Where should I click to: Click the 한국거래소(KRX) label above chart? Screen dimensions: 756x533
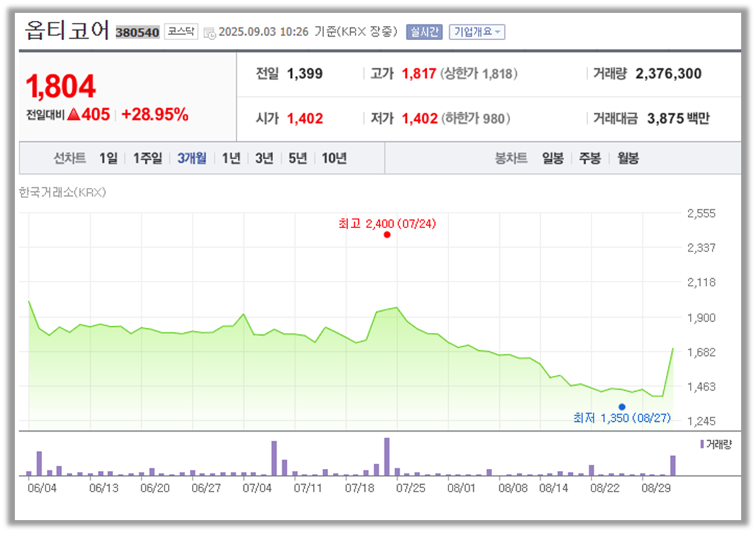[62, 193]
